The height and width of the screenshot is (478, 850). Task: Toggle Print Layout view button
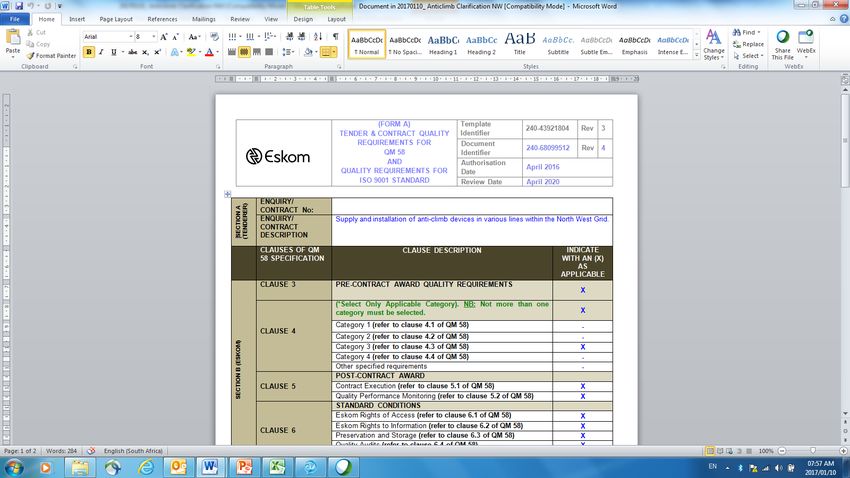coord(710,451)
